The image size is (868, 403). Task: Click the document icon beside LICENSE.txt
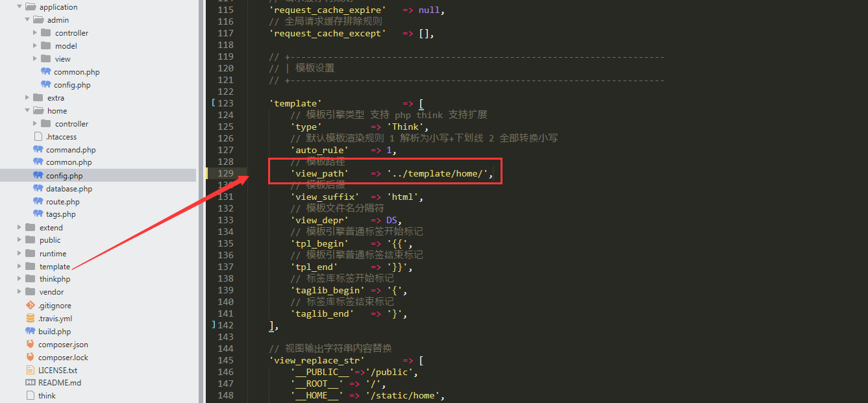31,369
